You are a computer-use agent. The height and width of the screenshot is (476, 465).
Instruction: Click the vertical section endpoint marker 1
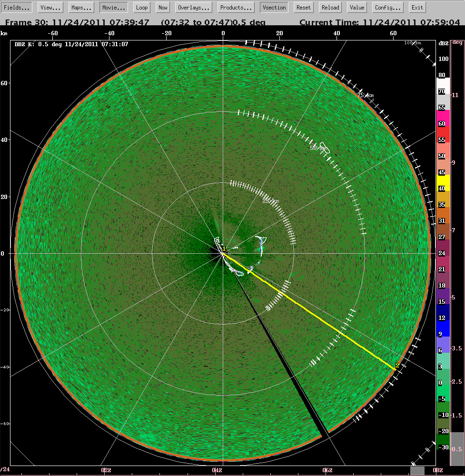(224, 249)
